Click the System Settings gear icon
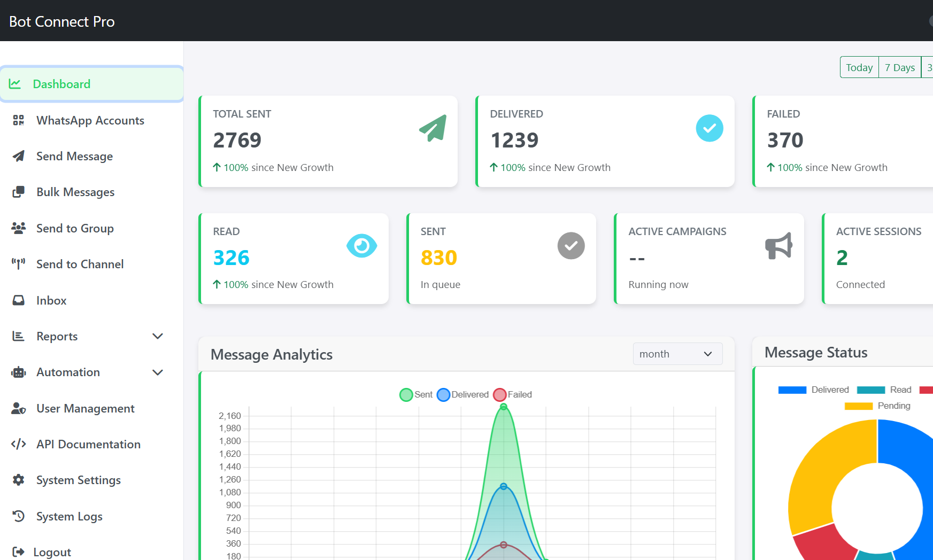The height and width of the screenshot is (560, 933). click(x=19, y=480)
